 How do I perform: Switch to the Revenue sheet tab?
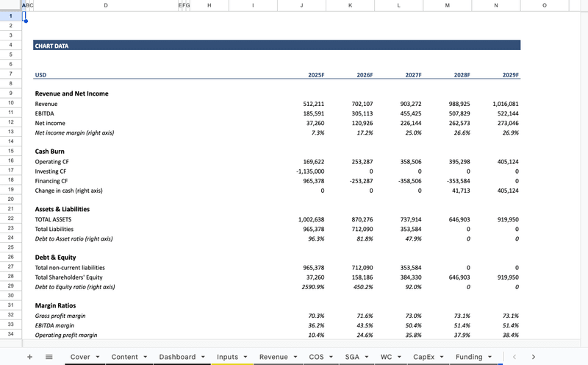coord(273,357)
